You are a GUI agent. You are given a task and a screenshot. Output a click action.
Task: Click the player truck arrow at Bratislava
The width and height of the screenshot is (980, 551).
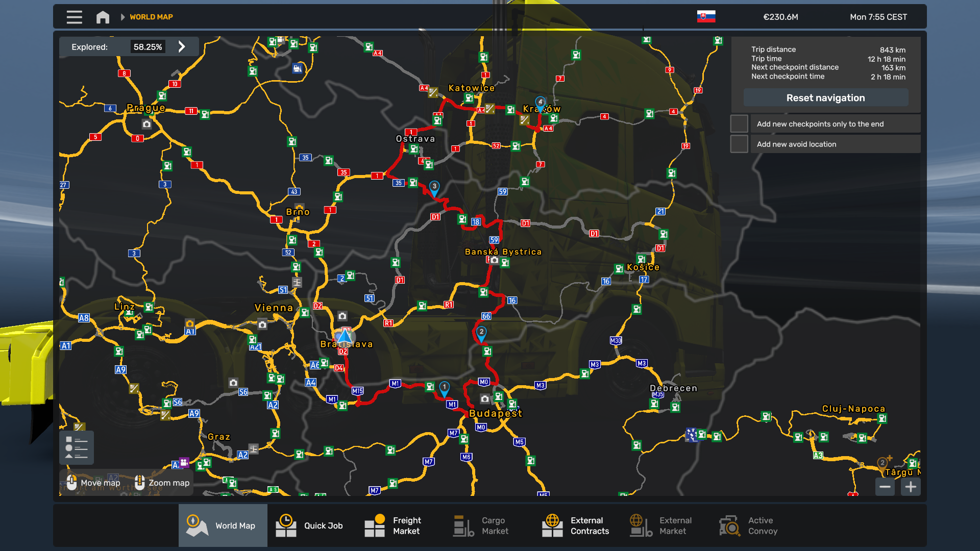pos(345,336)
